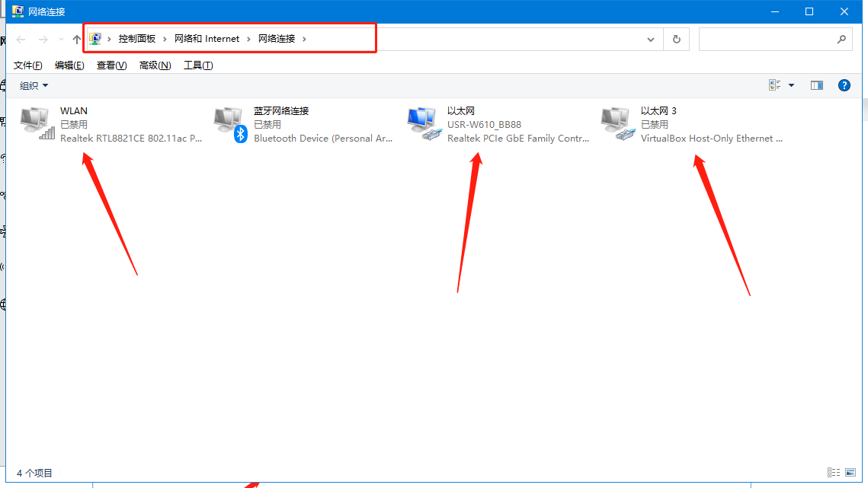Switch to details view in status bar
Viewport: 868px width, 488px height.
tap(834, 473)
